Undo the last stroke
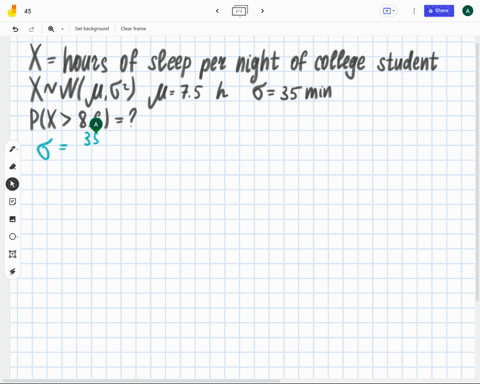The width and height of the screenshot is (480, 384). pyautogui.click(x=15, y=29)
